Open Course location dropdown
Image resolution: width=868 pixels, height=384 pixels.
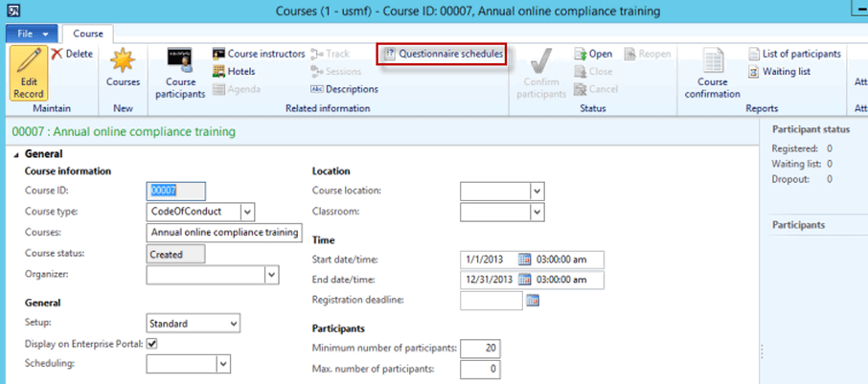[x=537, y=191]
